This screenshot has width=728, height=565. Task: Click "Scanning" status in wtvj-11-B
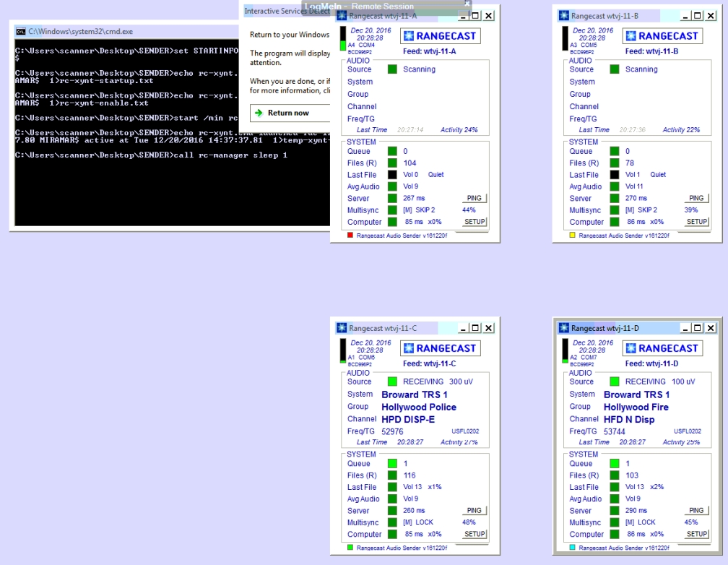pos(641,69)
